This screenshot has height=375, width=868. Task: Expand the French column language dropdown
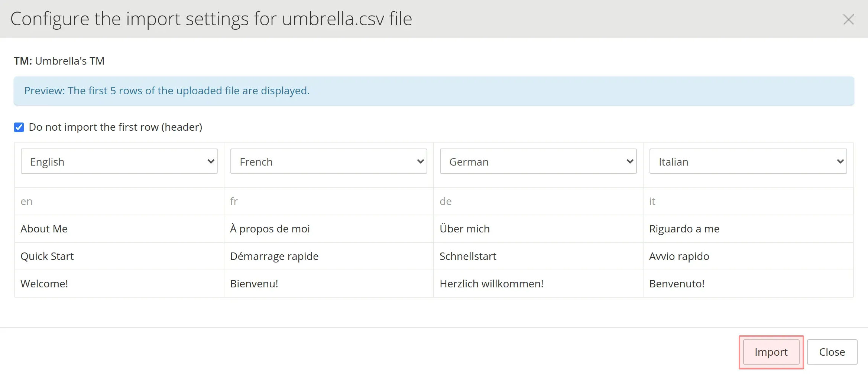(328, 162)
